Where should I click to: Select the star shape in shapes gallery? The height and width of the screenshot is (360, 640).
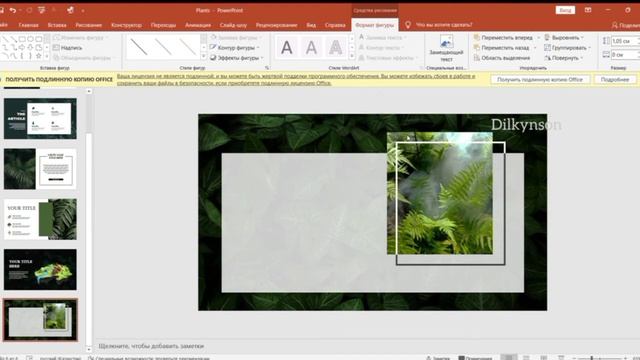coord(38,56)
